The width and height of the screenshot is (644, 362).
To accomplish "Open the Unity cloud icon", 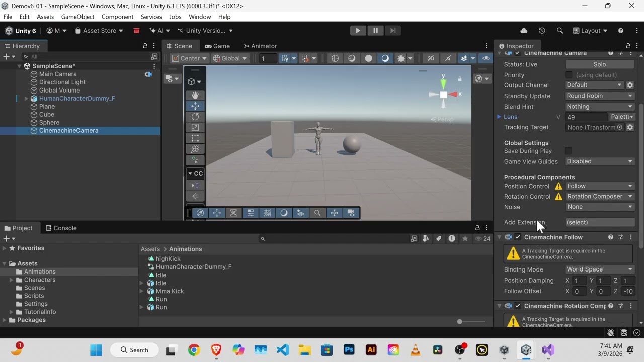I will [x=524, y=31].
